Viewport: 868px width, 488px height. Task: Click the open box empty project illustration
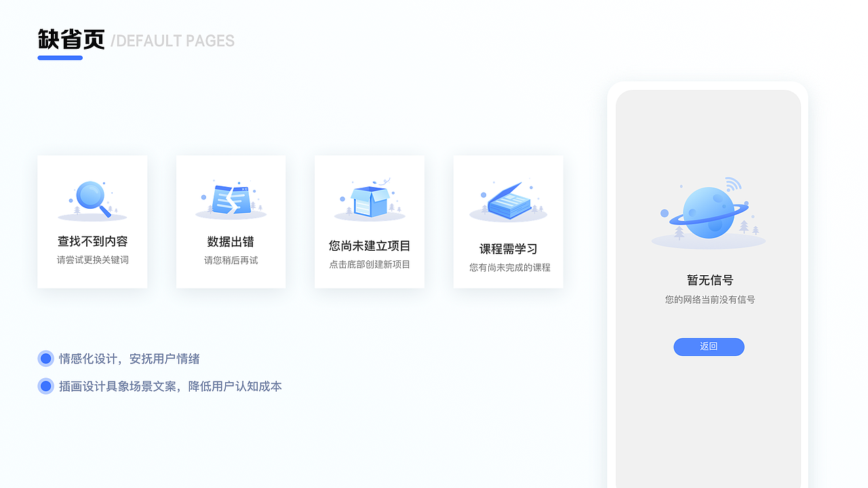[x=370, y=200]
